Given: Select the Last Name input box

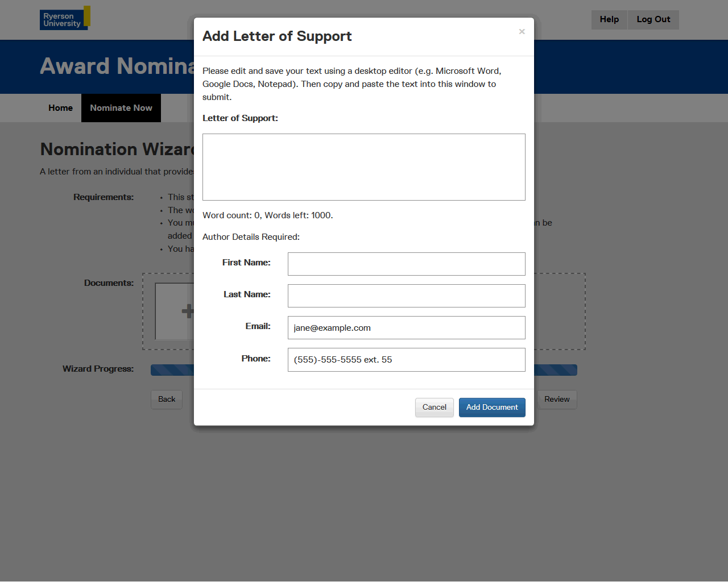Looking at the screenshot, I should click(406, 296).
